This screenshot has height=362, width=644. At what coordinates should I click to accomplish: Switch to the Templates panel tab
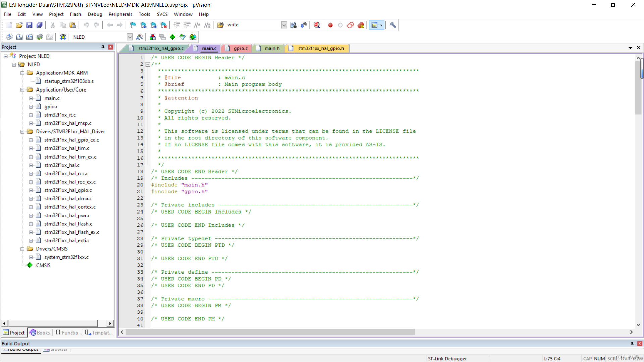pyautogui.click(x=99, y=333)
